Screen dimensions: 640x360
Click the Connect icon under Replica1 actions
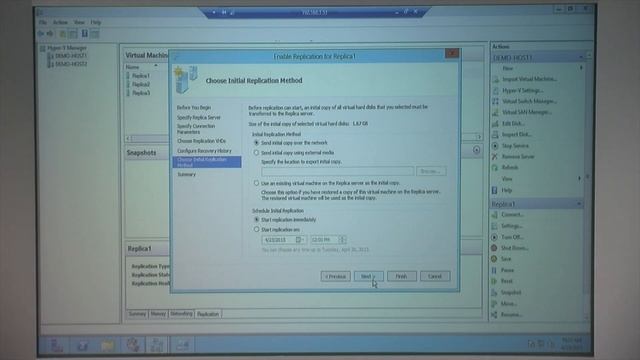click(495, 214)
